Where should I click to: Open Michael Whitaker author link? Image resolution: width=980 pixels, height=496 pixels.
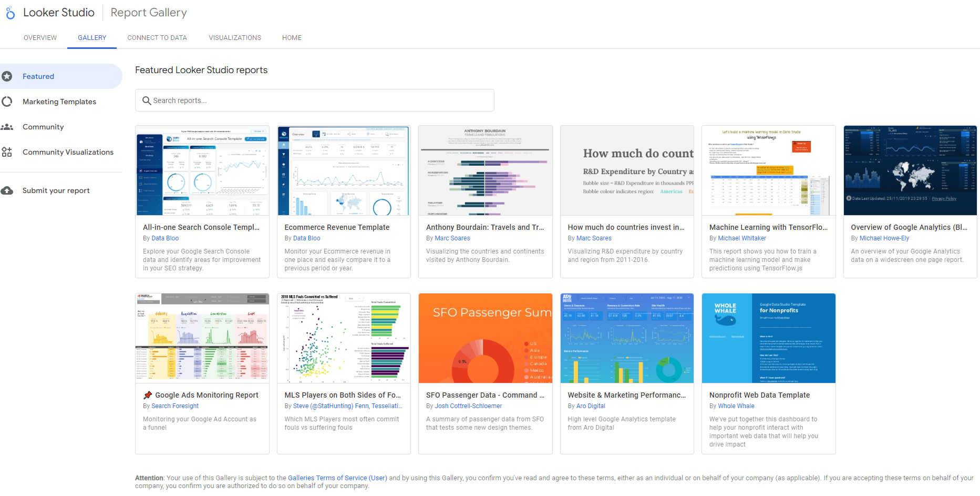742,238
